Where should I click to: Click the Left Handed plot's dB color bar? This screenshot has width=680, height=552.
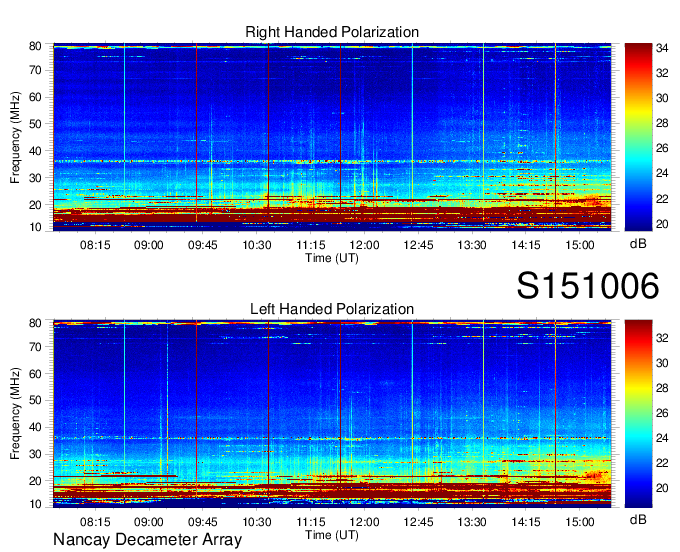coord(638,414)
